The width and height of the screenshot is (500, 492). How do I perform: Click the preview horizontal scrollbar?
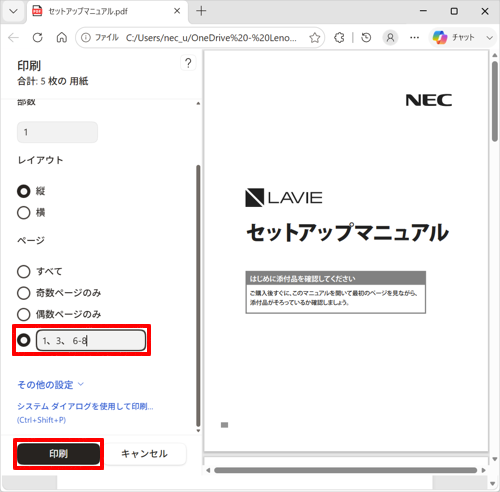(x=346, y=470)
